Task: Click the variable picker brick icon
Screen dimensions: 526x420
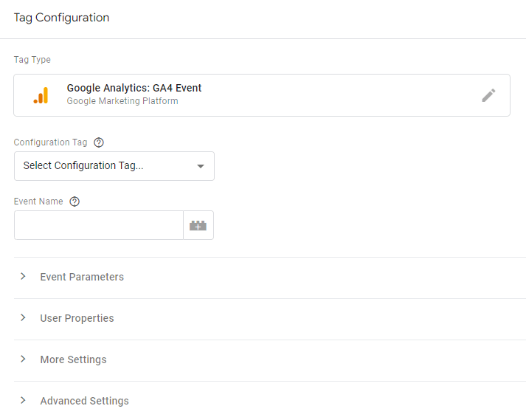Action: [198, 225]
